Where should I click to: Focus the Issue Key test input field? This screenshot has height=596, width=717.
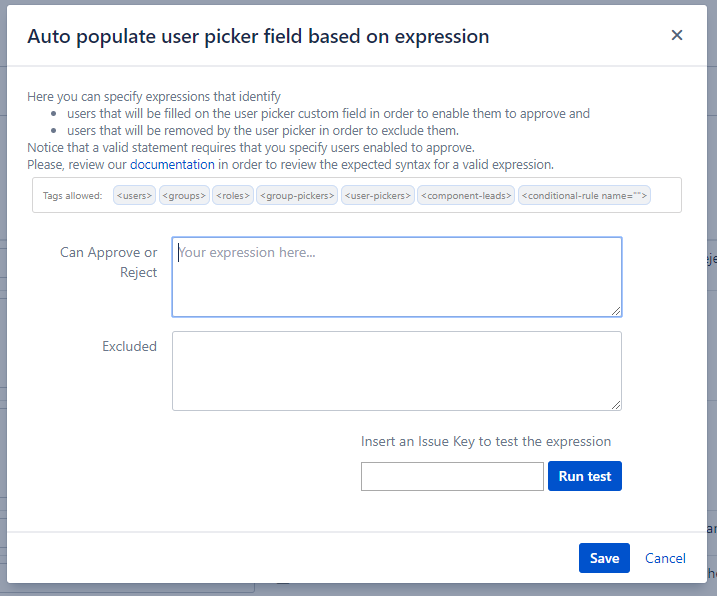pyautogui.click(x=452, y=477)
